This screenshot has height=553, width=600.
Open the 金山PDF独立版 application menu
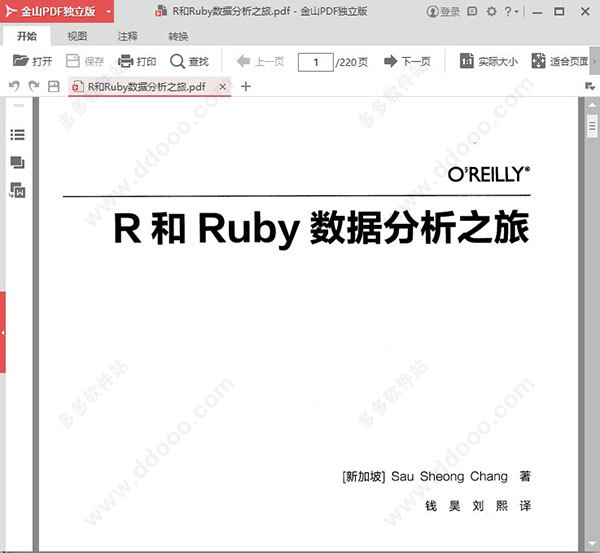pos(57,11)
